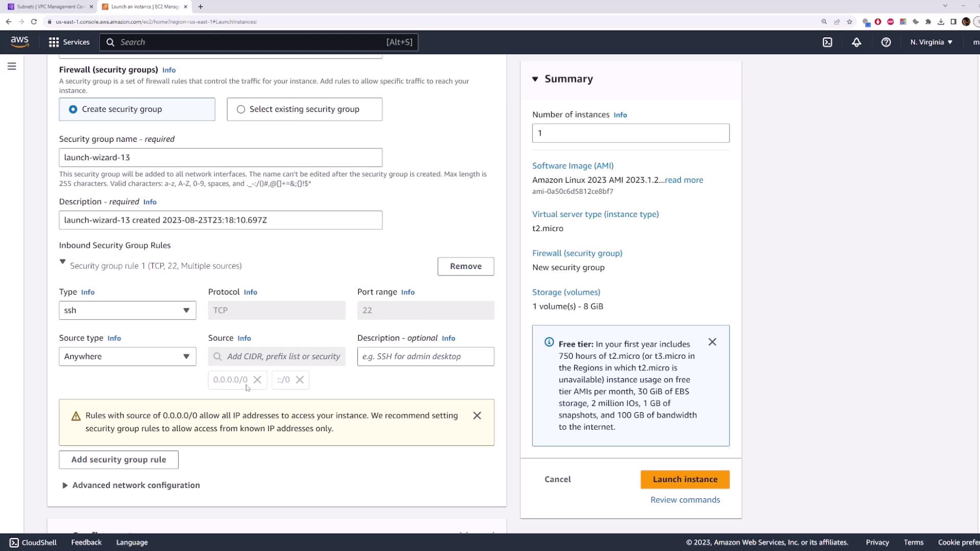
Task: Click the help question mark icon
Action: coord(886,42)
